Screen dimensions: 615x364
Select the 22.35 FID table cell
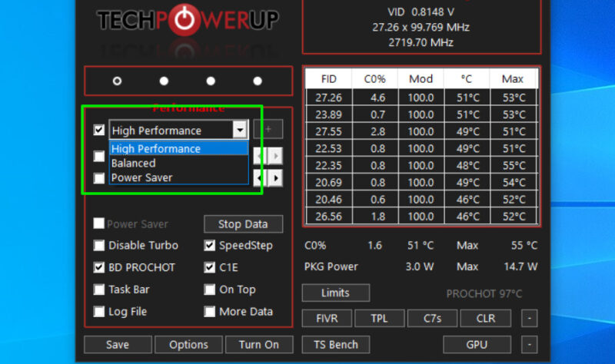[x=329, y=165]
